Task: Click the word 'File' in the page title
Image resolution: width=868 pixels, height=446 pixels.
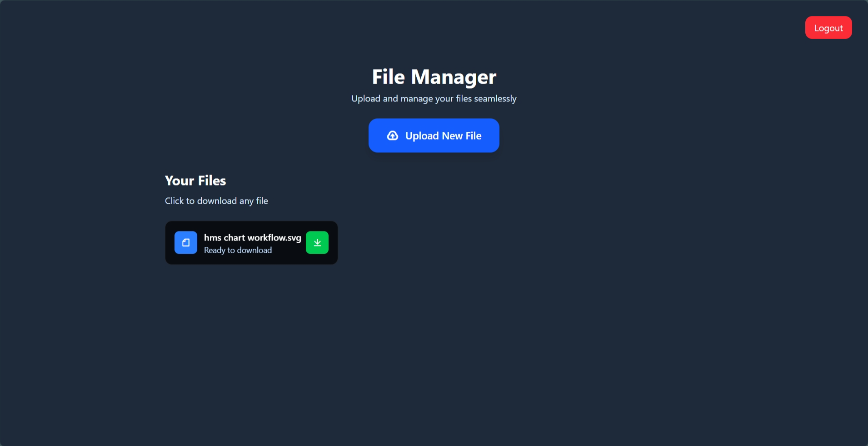Action: pos(388,77)
